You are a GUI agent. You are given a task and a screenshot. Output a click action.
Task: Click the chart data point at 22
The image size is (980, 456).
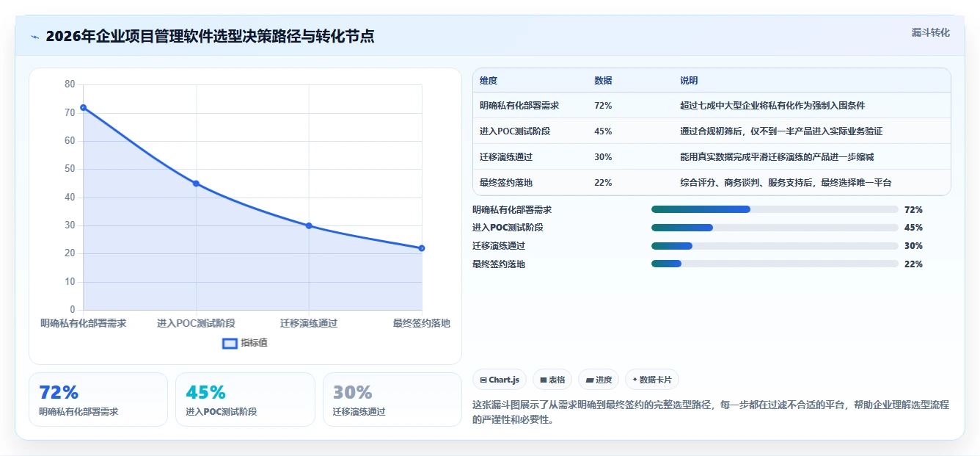coord(422,248)
